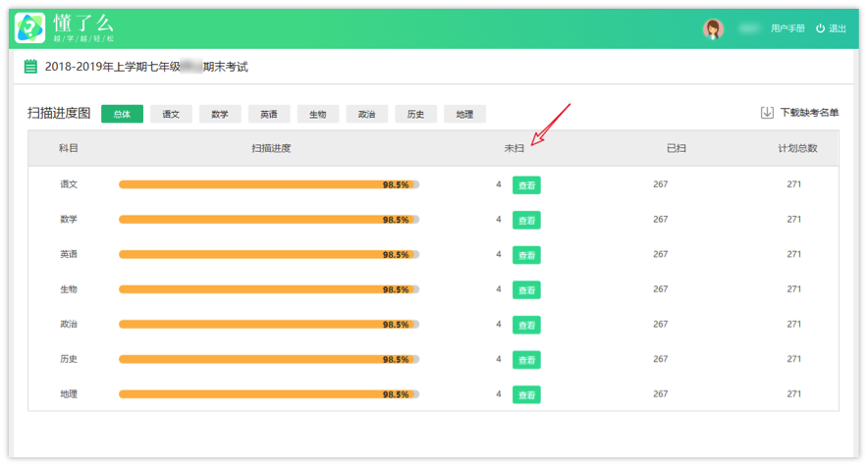The image size is (868, 466).
Task: Select the 总体 tab
Action: [122, 114]
